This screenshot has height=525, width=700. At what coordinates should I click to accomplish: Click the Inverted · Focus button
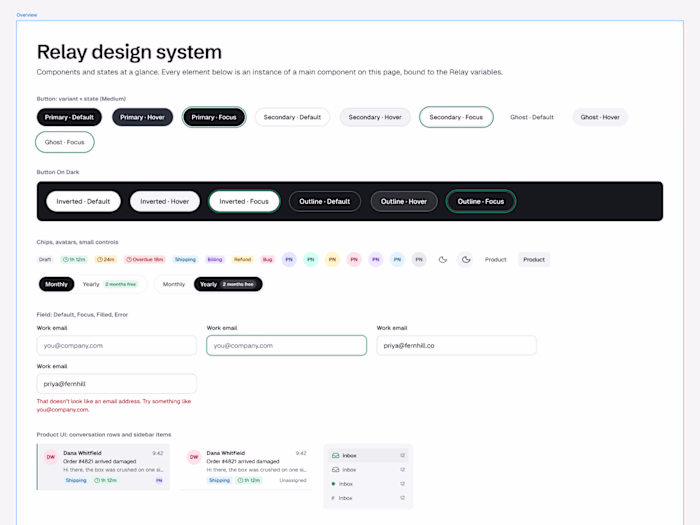pyautogui.click(x=244, y=201)
